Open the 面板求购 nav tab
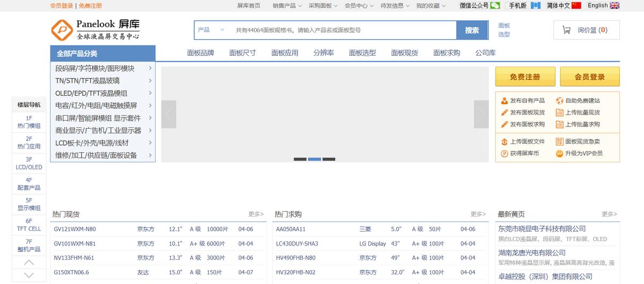The height and width of the screenshot is (284, 644). coord(447,53)
